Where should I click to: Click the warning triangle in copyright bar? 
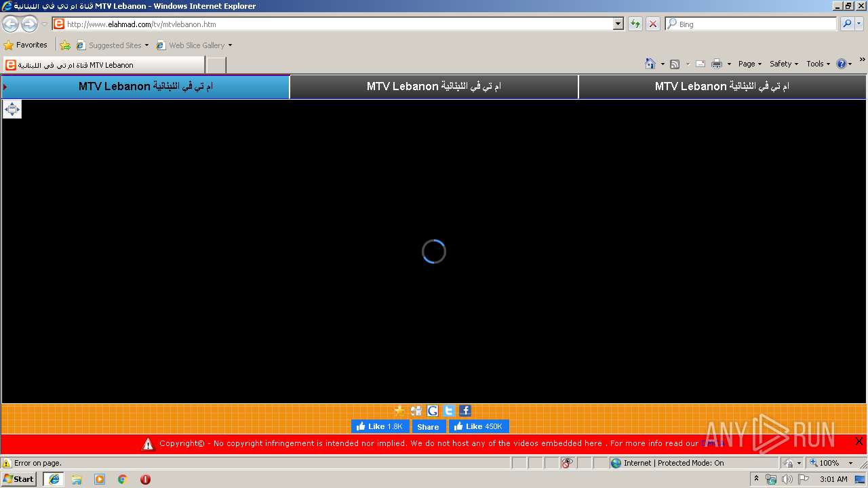[x=149, y=444]
